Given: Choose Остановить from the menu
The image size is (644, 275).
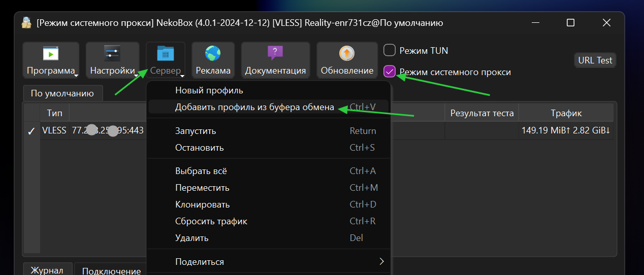Looking at the screenshot, I should 269,148.
